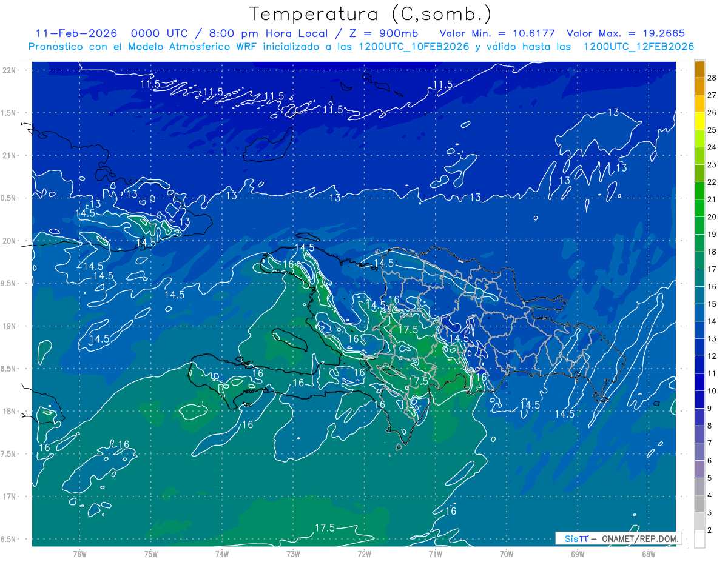Click the 18N latitude axis label
728x562 pixels.
pos(10,411)
